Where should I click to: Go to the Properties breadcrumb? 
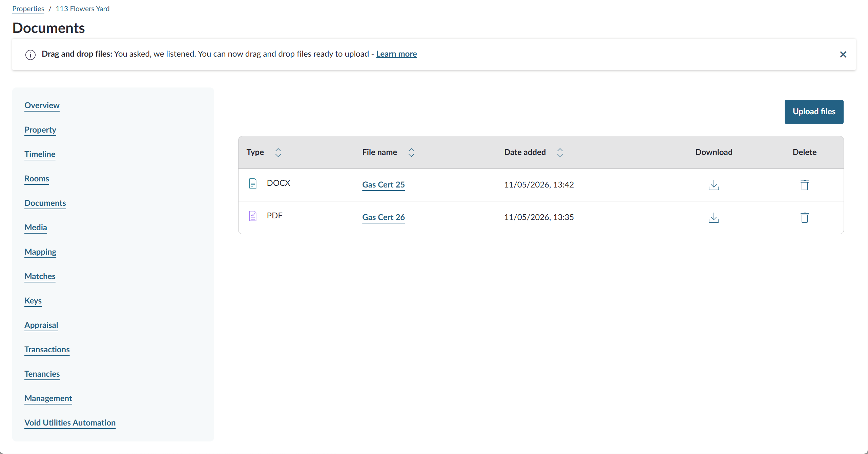28,9
